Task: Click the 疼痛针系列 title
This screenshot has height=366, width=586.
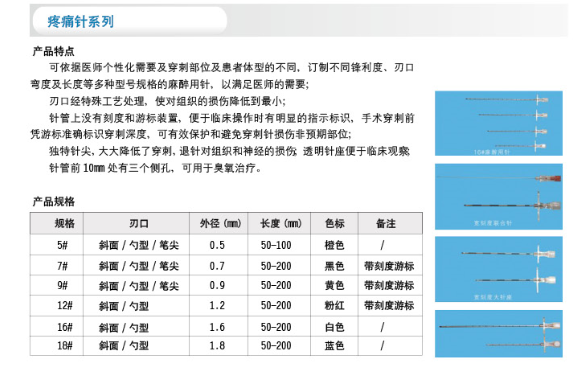Action: (80, 21)
